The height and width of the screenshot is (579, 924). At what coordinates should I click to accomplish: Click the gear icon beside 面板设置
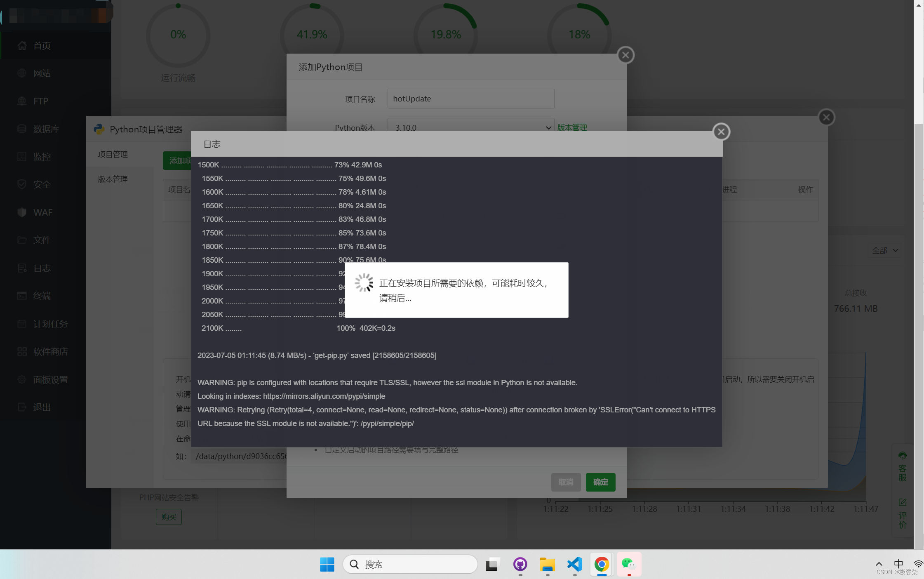22,379
